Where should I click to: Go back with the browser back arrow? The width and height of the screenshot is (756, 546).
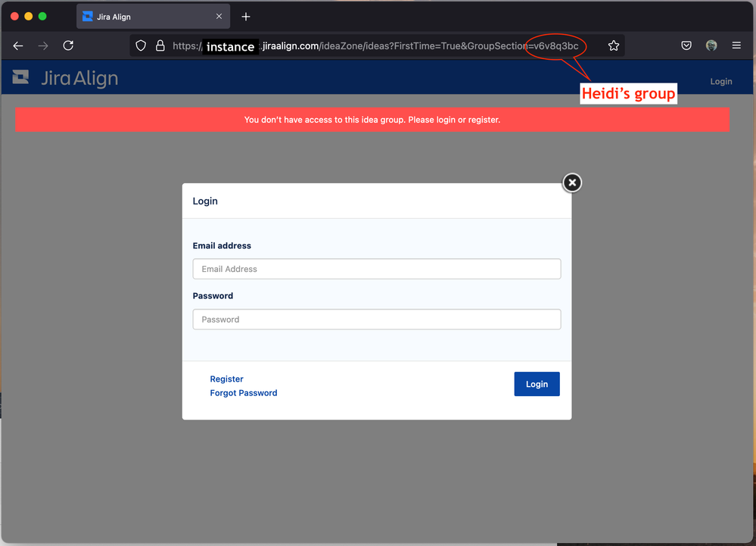click(x=18, y=46)
